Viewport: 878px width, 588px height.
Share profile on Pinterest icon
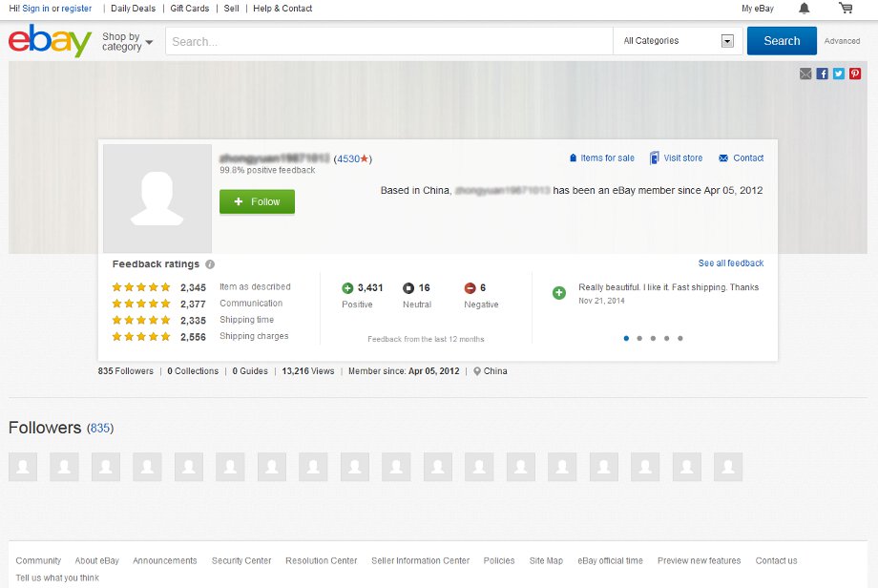click(x=855, y=73)
